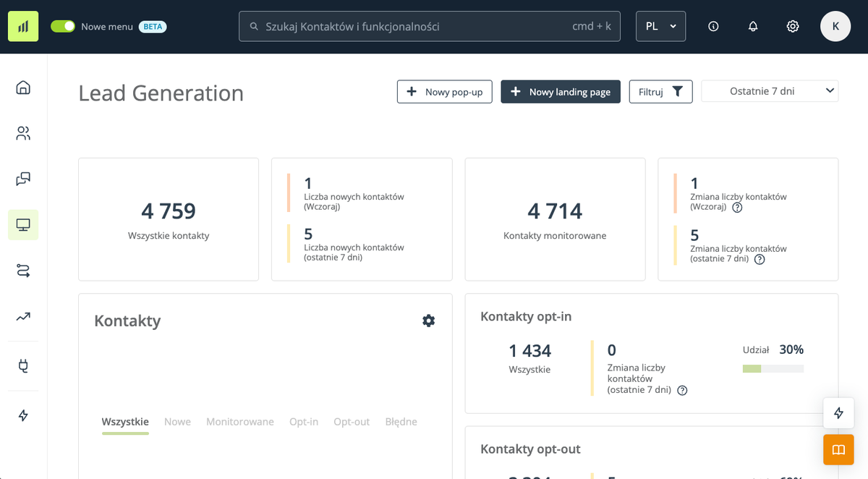Viewport: 868px width, 479px height.
Task: Click the green app logo icon
Action: pyautogui.click(x=23, y=26)
